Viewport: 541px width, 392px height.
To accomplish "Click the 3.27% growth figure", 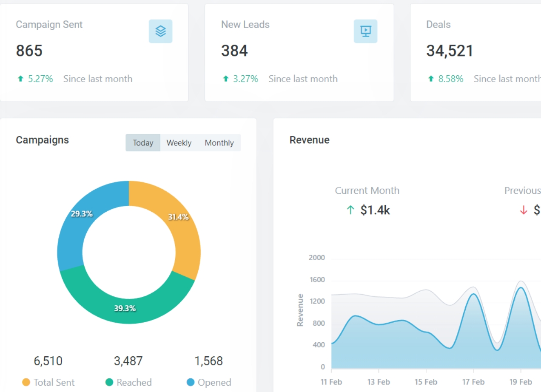I will (x=245, y=79).
